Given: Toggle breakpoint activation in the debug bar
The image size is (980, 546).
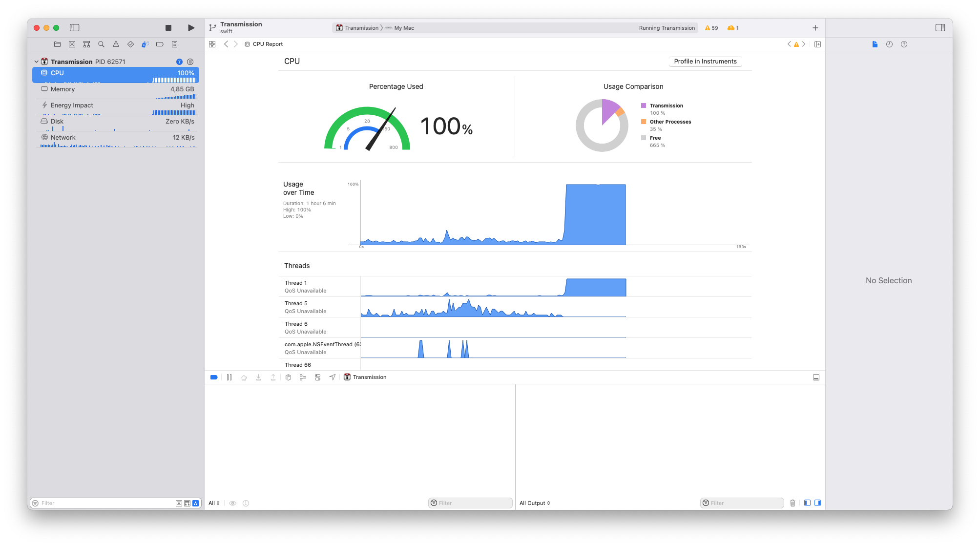Looking at the screenshot, I should click(214, 377).
